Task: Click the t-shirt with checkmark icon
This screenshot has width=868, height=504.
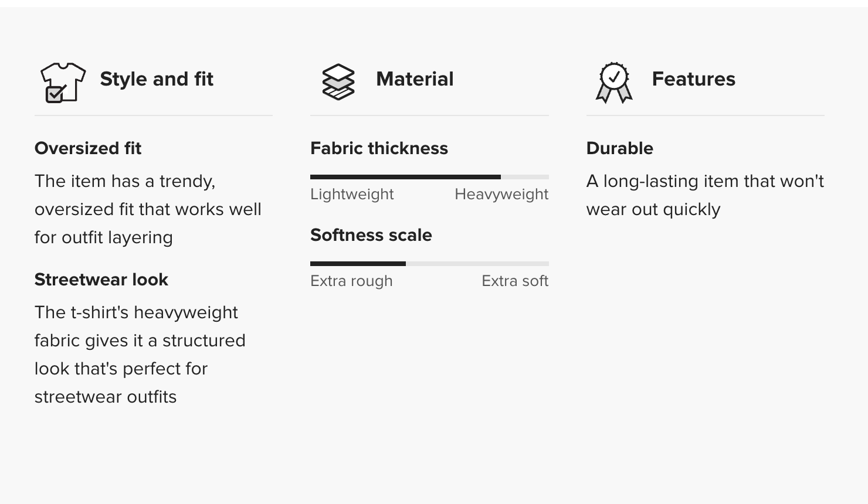Action: click(62, 82)
